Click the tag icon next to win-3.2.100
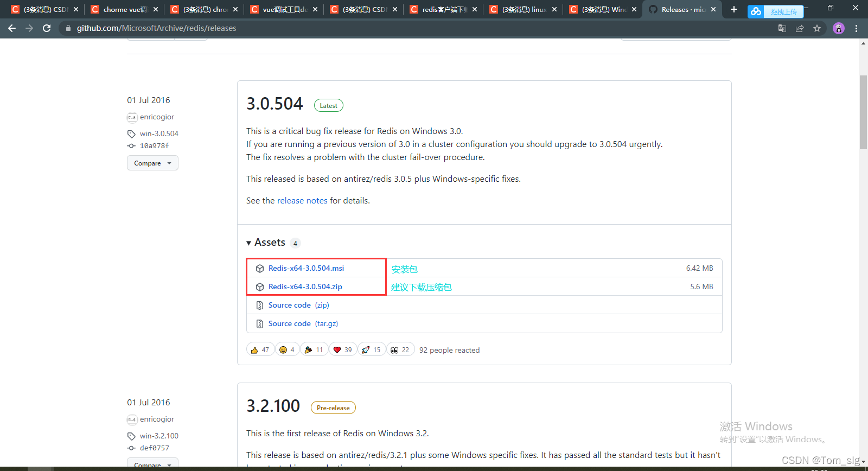 coord(131,436)
